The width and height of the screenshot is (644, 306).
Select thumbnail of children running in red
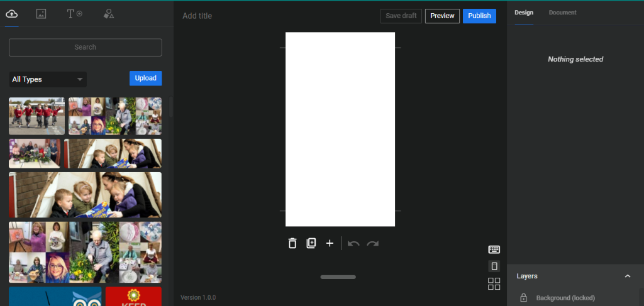(x=37, y=116)
